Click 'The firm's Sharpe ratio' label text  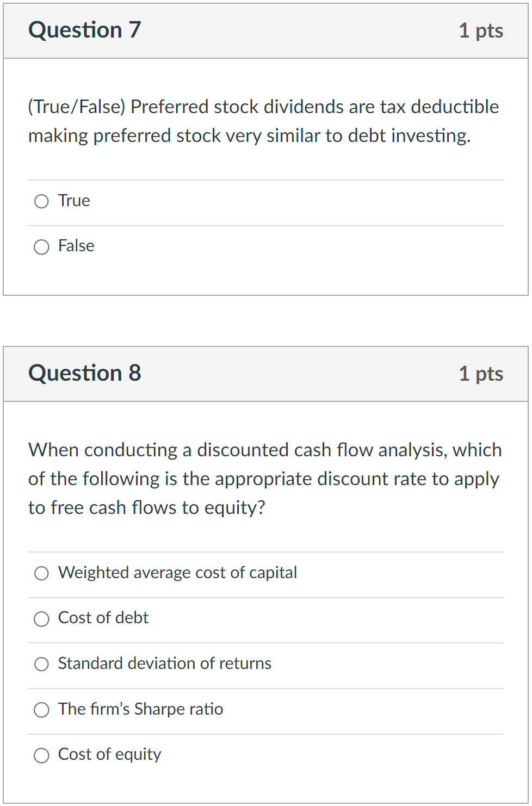[x=140, y=709]
